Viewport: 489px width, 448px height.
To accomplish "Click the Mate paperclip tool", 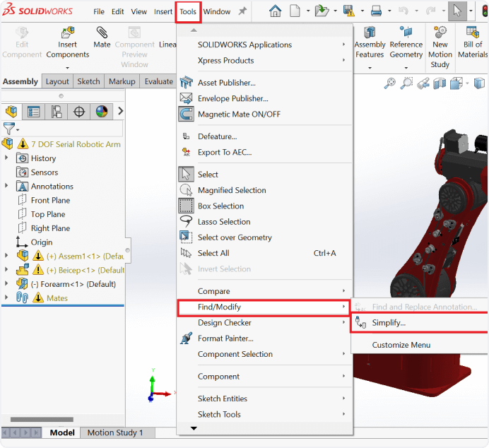I will [x=102, y=37].
